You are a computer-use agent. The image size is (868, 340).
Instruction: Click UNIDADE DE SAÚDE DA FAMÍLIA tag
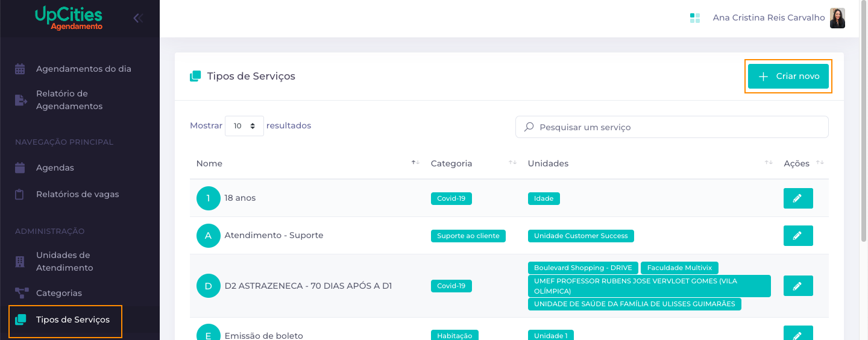[x=635, y=304]
